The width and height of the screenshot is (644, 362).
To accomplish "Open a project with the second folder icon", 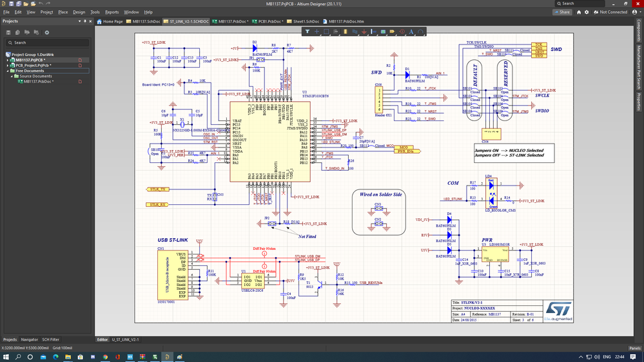I will pyautogui.click(x=34, y=4).
